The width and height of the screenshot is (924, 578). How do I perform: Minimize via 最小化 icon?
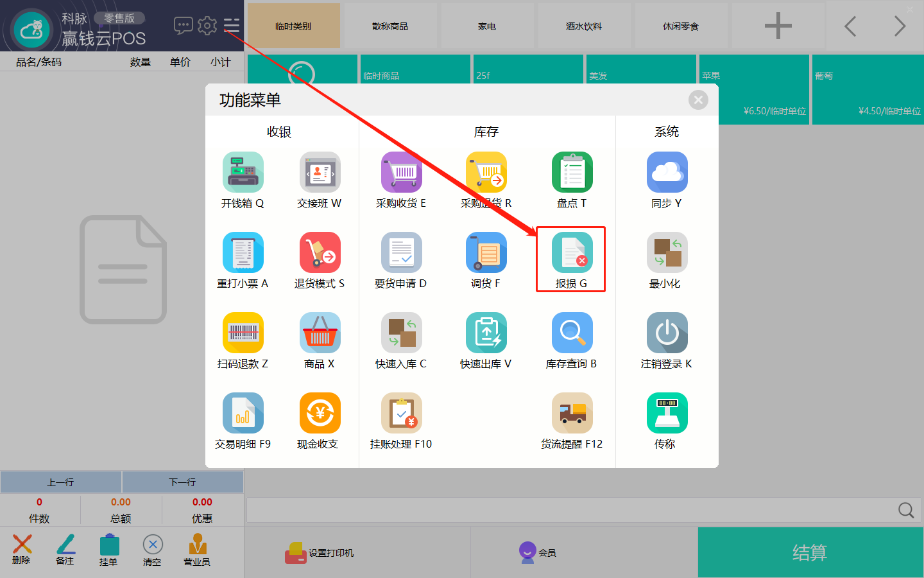(x=667, y=252)
